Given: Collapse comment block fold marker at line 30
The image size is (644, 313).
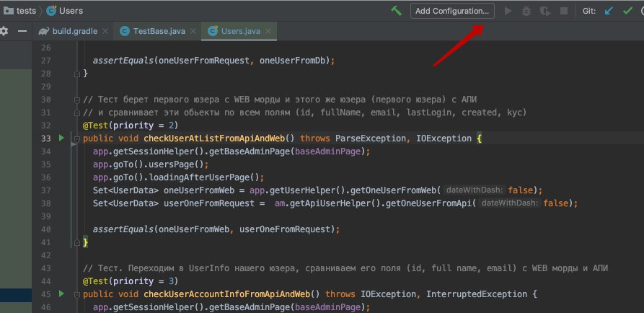Looking at the screenshot, I should 76,100.
